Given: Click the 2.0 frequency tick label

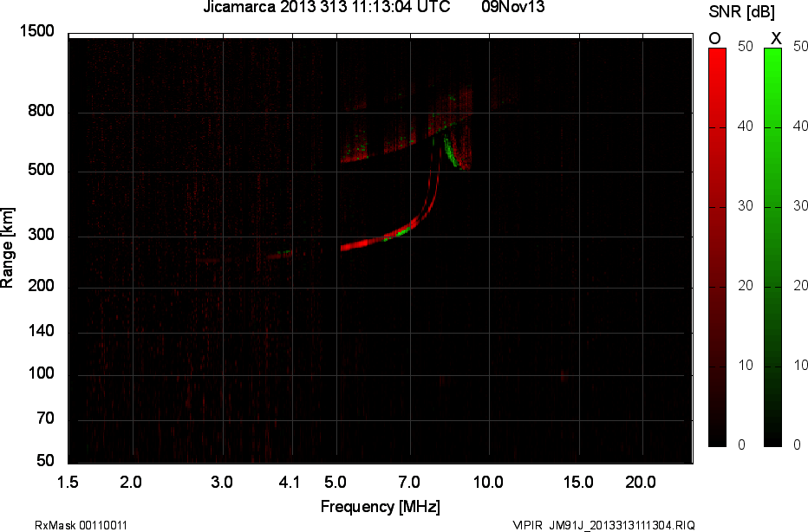Looking at the screenshot, I should (131, 483).
